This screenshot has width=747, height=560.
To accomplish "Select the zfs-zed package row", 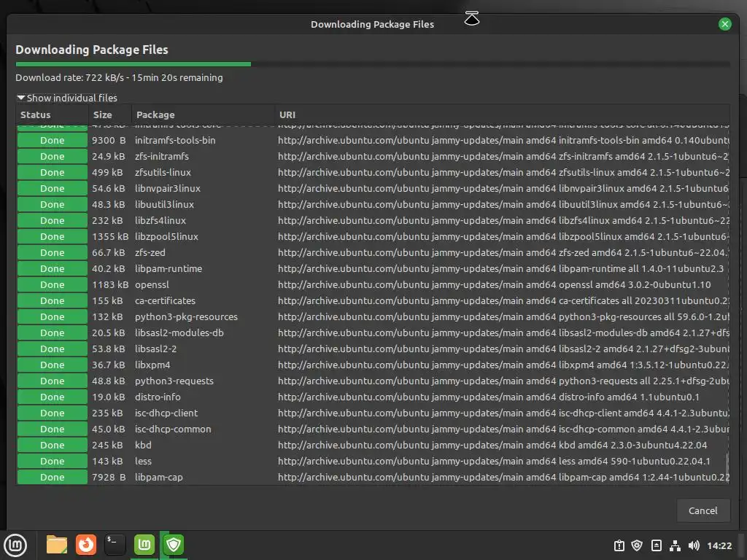I will click(373, 252).
